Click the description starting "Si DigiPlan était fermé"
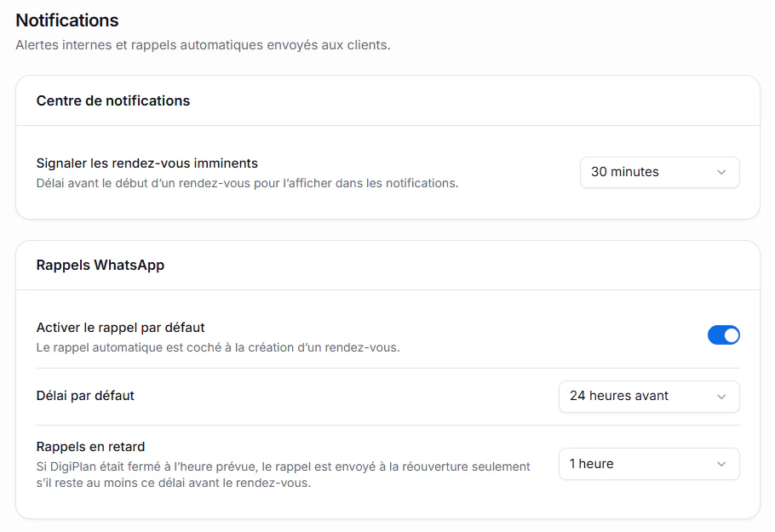The width and height of the screenshot is (775, 532). coord(284,475)
